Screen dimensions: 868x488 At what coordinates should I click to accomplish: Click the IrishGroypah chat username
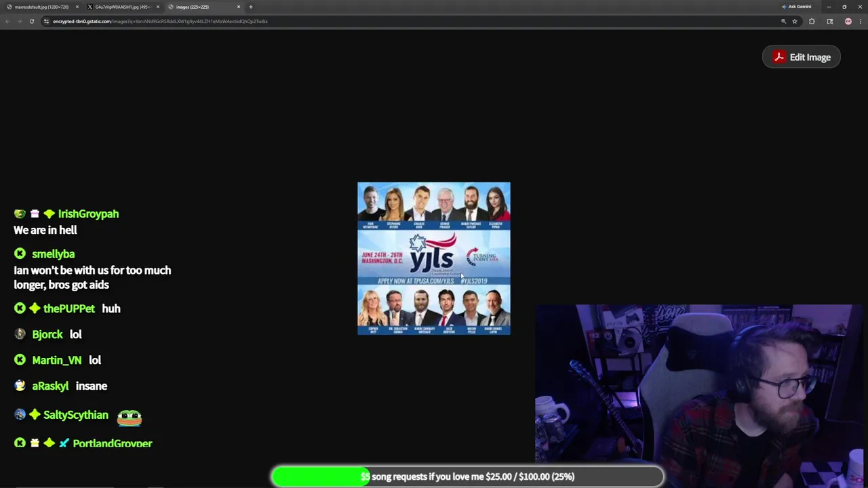88,214
